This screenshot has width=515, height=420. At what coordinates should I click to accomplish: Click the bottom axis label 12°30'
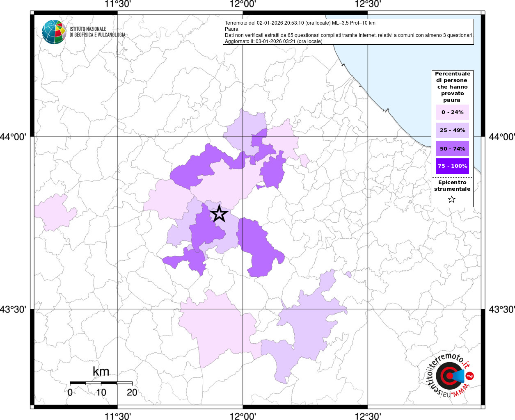tap(368, 416)
